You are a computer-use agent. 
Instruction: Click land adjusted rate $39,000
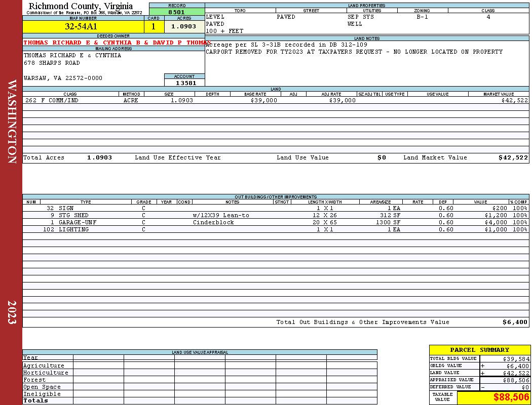pos(343,101)
